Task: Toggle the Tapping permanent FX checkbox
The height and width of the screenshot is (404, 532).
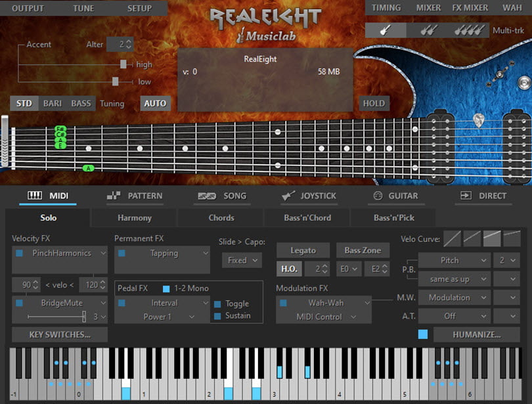Action: tap(122, 253)
